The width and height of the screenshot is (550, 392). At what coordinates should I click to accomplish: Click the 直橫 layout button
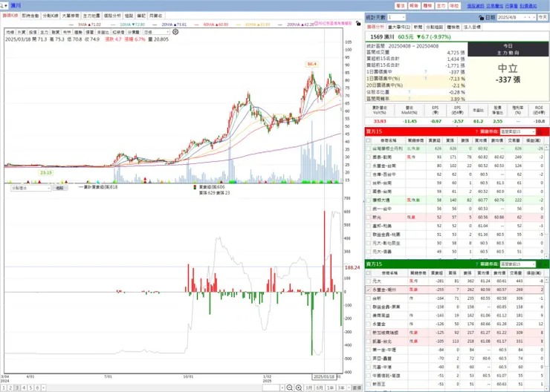[357, 388]
